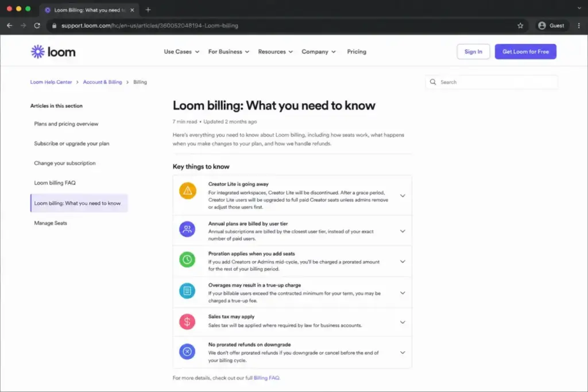Open Manage Seats article
Viewport: 588px width, 392px height.
(x=51, y=223)
